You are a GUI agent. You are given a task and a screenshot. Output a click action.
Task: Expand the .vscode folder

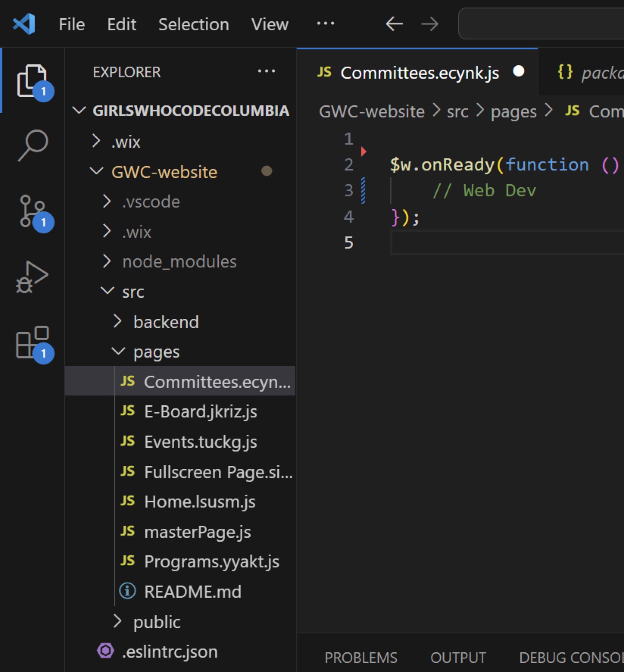click(181, 202)
